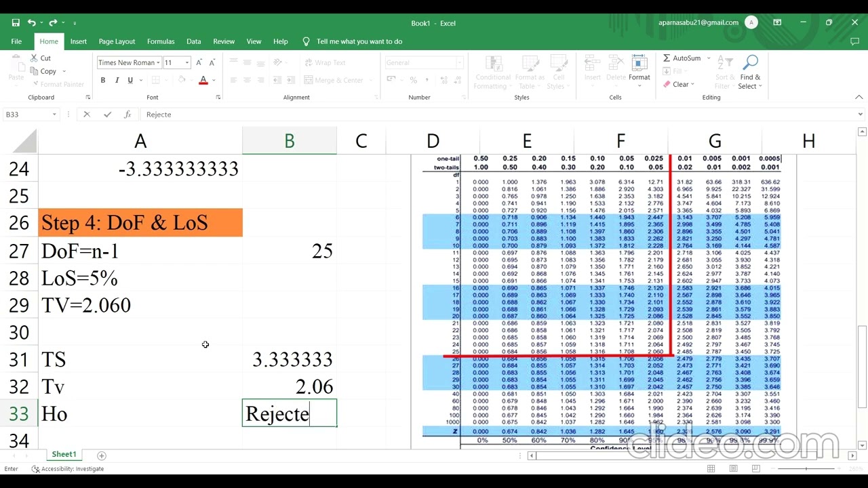Click cell containing Step 4: DoF & LoS
Image resolution: width=868 pixels, height=488 pixels.
pyautogui.click(x=140, y=223)
